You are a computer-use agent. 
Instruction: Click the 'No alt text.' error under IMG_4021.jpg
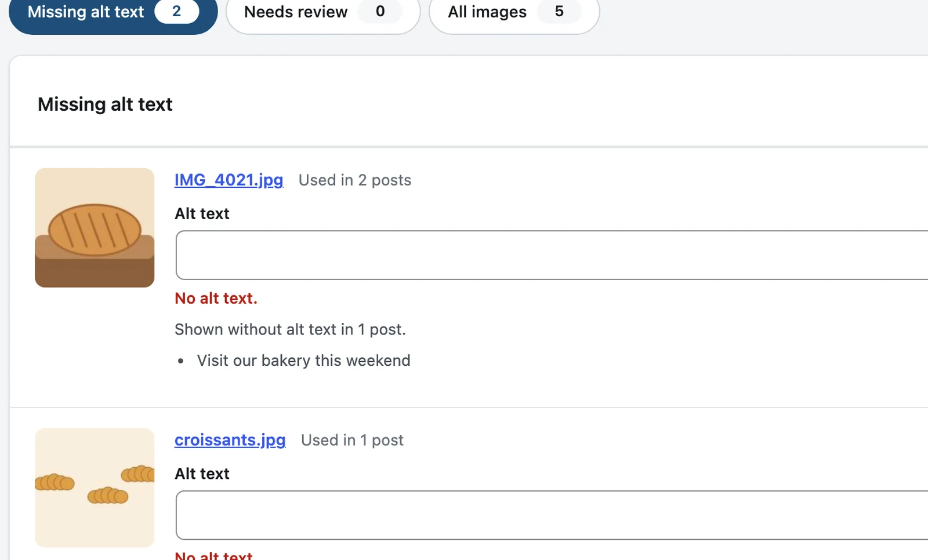[x=216, y=299]
